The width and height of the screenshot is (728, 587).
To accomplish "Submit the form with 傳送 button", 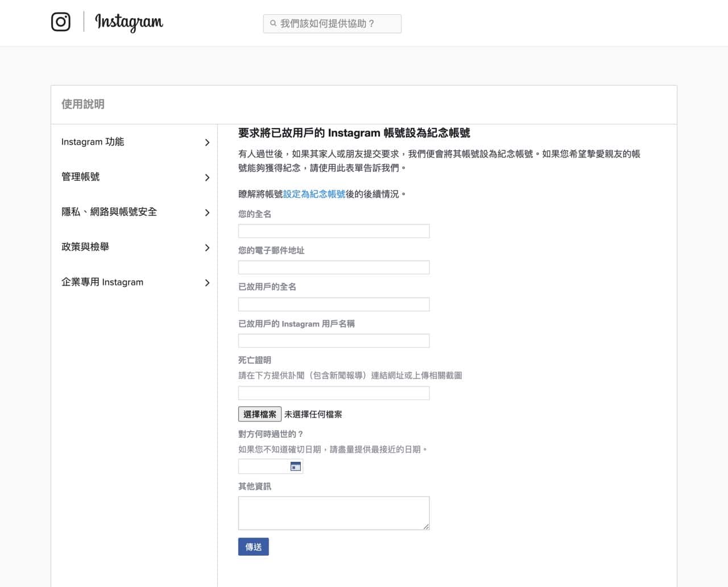I will 254,547.
